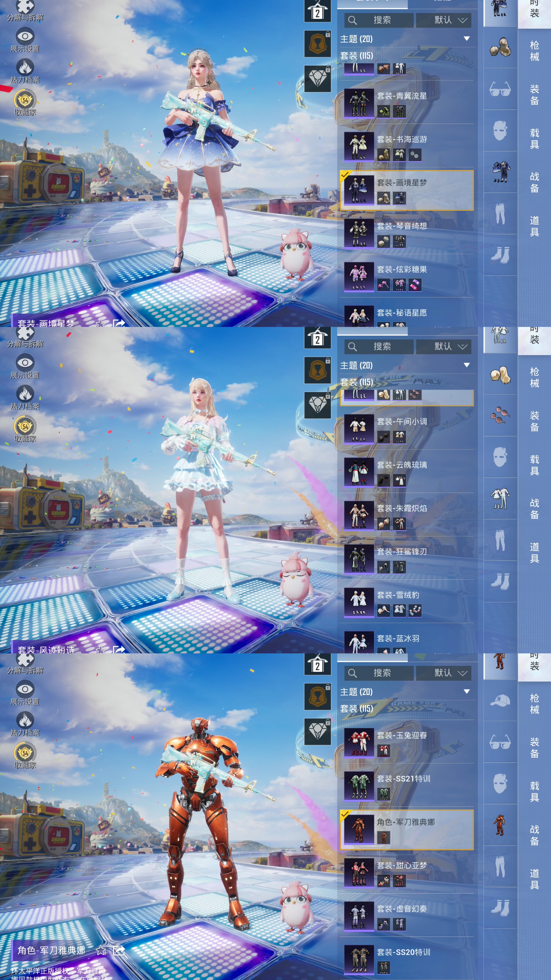
Task: Open 默认 sort dropdown above 套装-午间小调 list
Action: 443,347
